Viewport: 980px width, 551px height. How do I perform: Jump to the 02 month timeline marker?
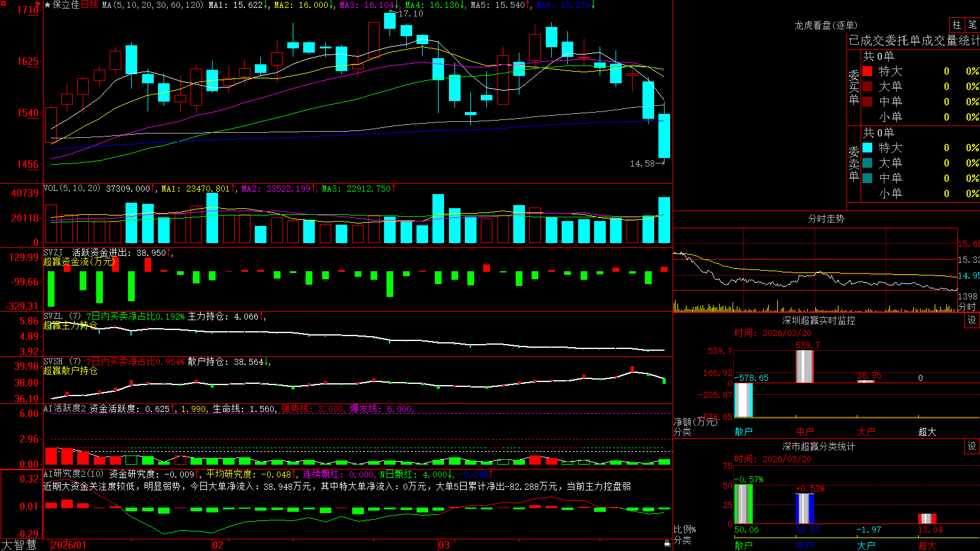(218, 545)
